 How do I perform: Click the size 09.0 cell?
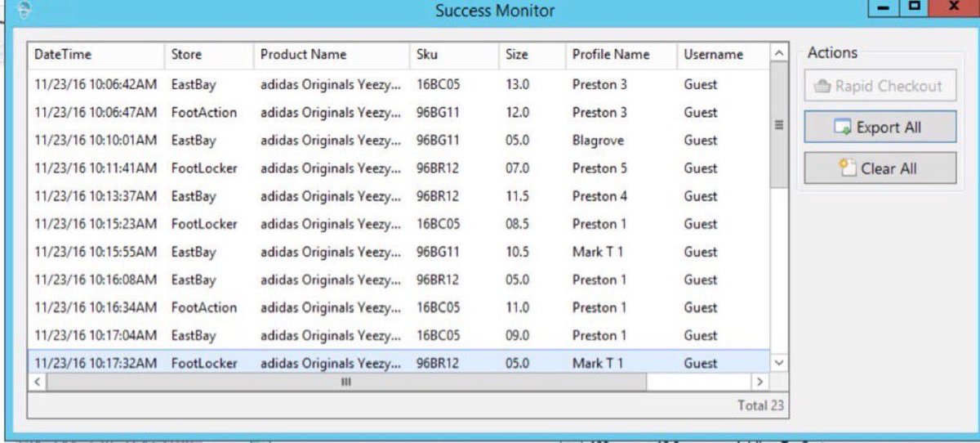tap(518, 335)
